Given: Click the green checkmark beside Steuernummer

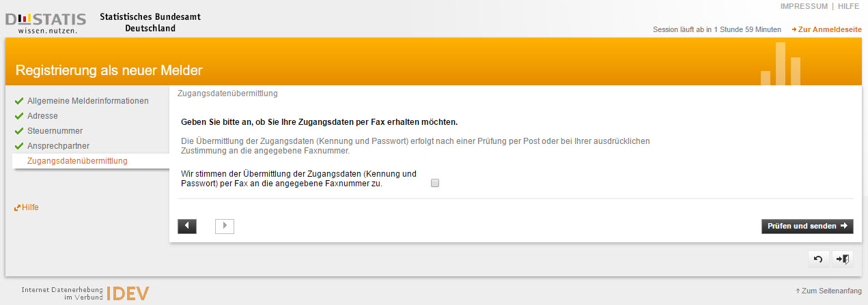Looking at the screenshot, I should pos(19,131).
